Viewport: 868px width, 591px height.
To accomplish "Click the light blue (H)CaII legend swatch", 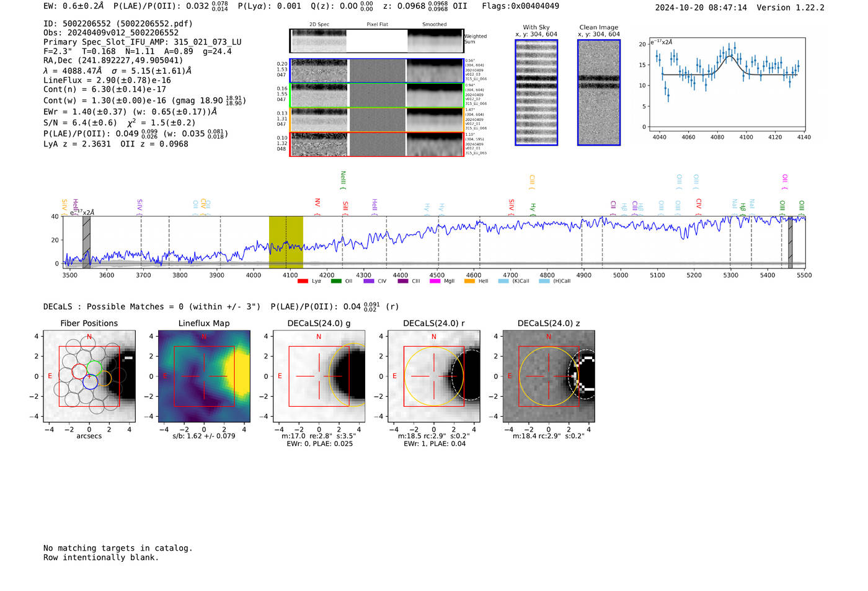I will tap(544, 281).
